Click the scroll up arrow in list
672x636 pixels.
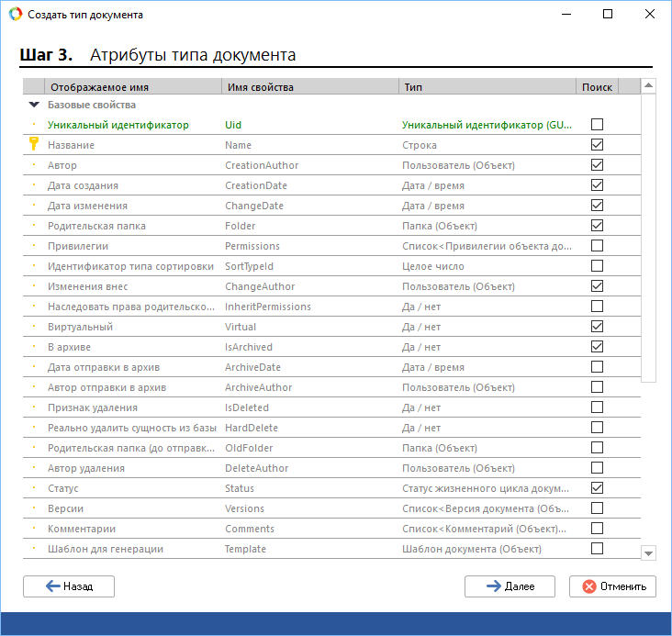click(648, 86)
